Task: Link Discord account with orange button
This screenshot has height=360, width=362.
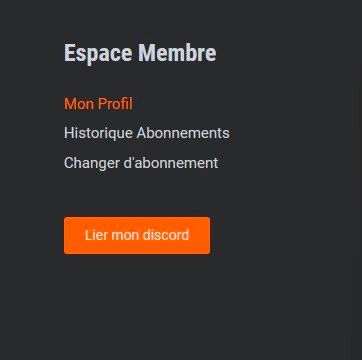Action: coord(137,235)
